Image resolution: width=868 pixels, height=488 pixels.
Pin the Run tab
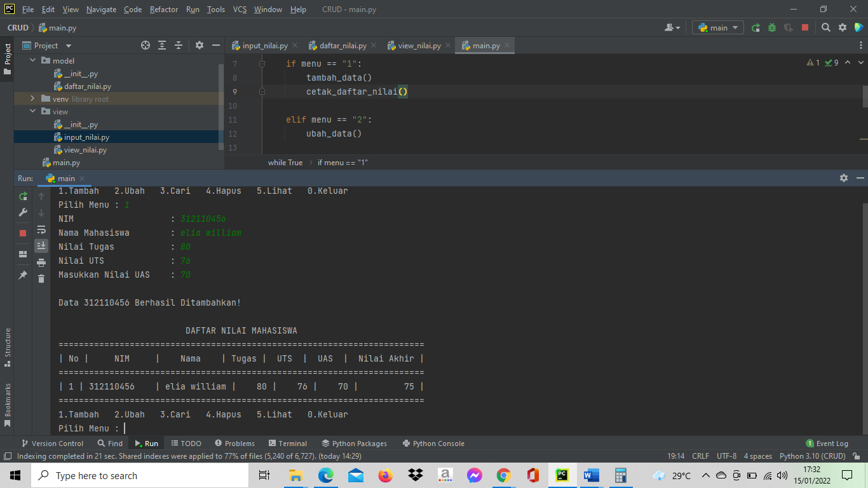(x=23, y=275)
